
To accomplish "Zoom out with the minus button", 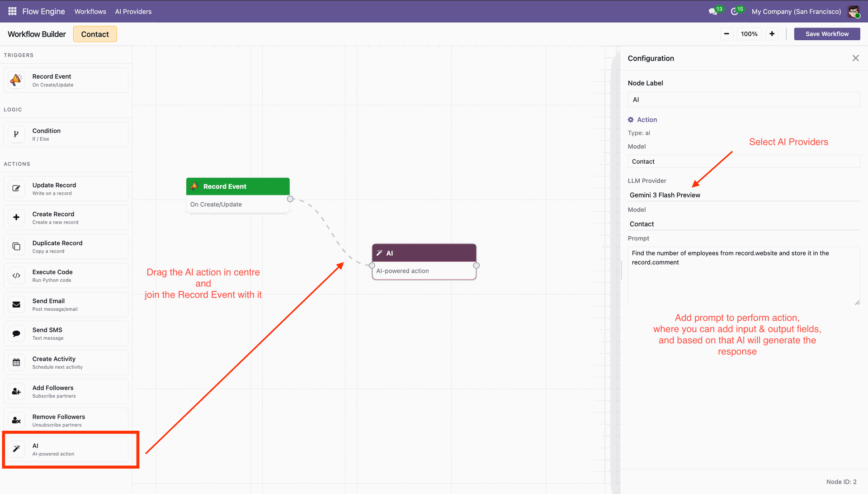I will coord(726,34).
